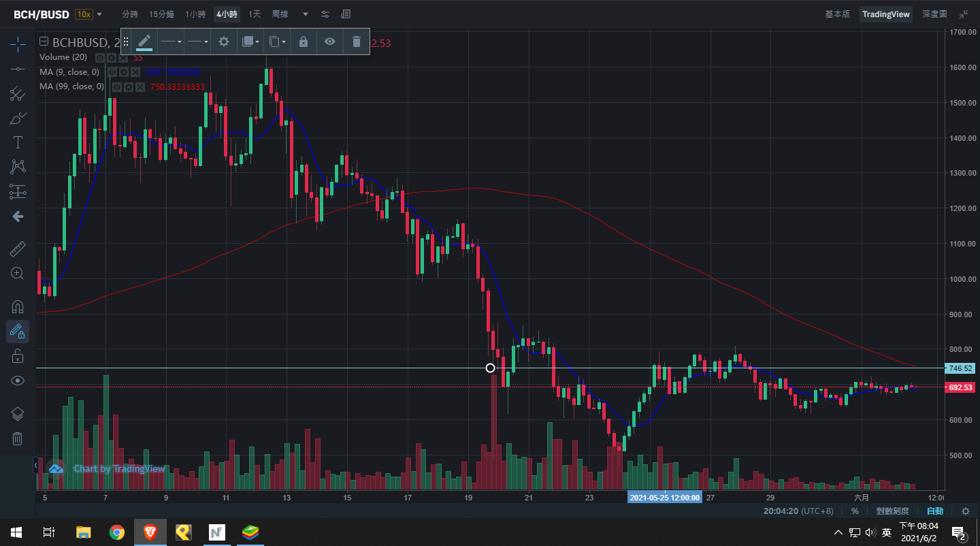Lock the selected horizontal line
This screenshot has width=980, height=546.
coord(304,42)
